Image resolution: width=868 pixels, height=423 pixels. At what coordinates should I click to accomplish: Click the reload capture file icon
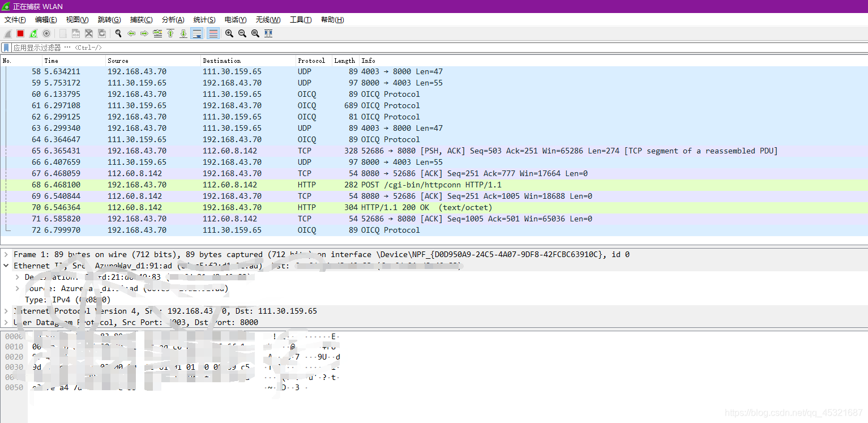(x=102, y=33)
